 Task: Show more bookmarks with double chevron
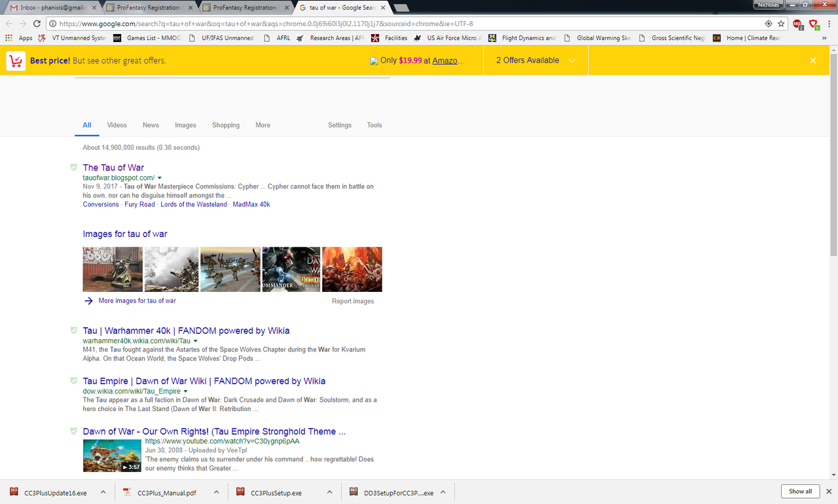tap(824, 38)
